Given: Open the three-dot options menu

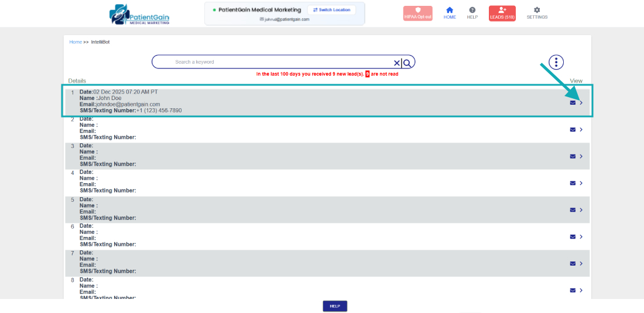Looking at the screenshot, I should (x=556, y=62).
